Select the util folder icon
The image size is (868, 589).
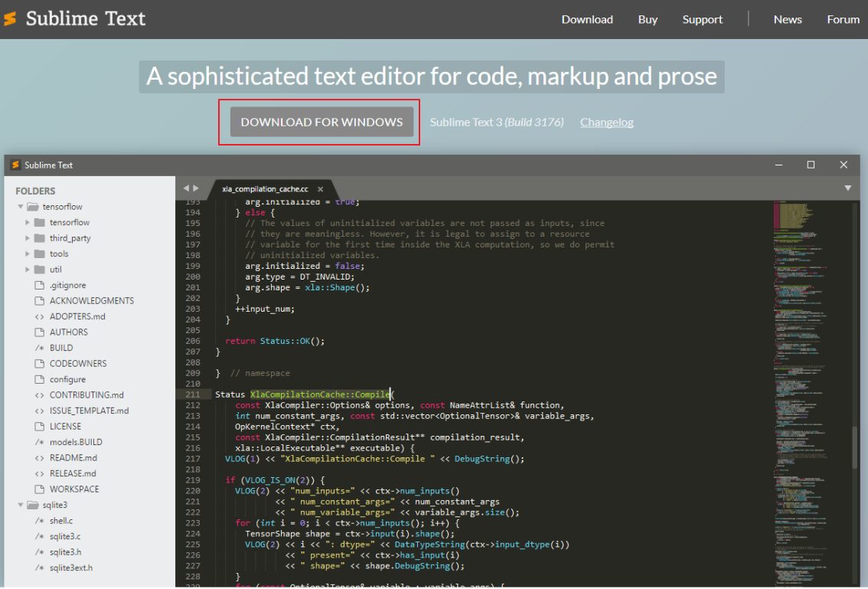point(39,270)
